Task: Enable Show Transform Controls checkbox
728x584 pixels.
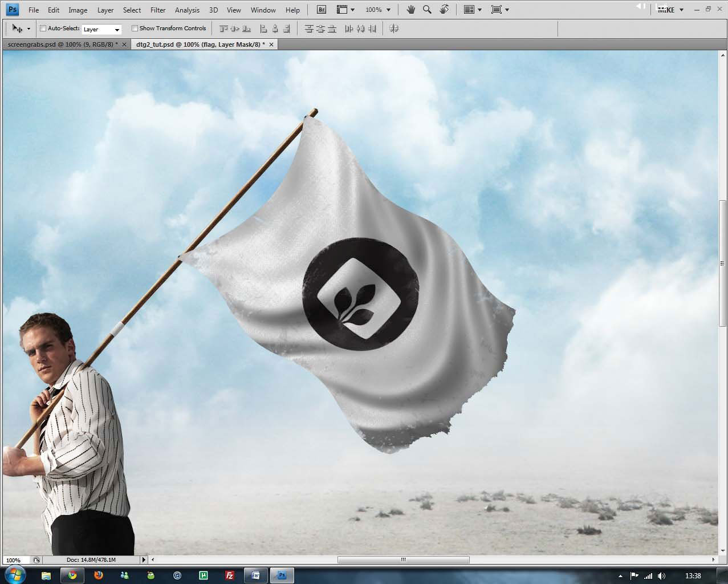Action: click(x=135, y=28)
